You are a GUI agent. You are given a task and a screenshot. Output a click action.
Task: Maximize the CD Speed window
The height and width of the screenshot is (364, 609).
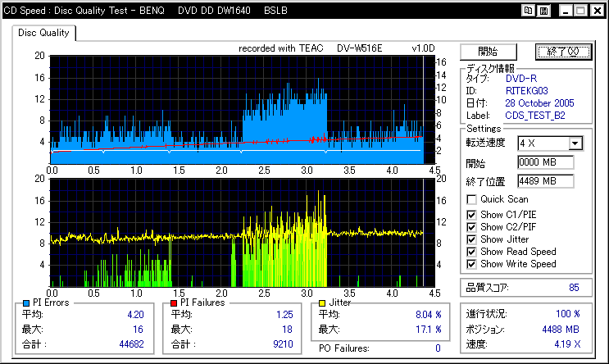pyautogui.click(x=580, y=11)
